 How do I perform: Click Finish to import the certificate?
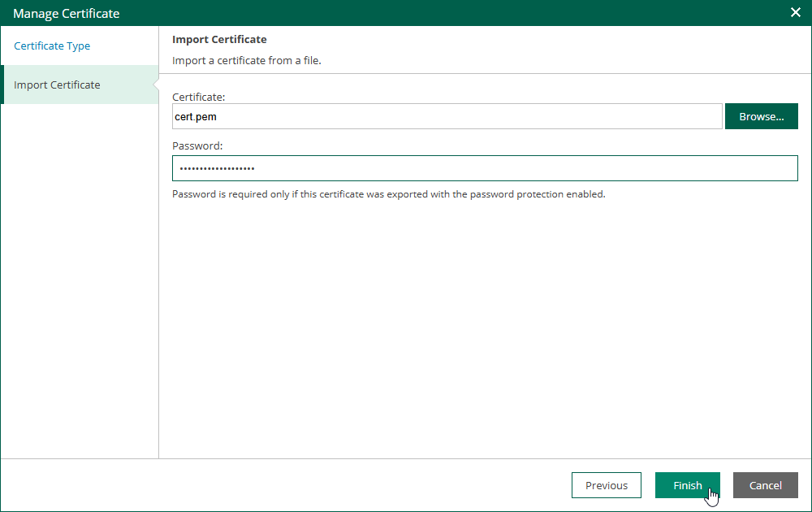tap(687, 485)
